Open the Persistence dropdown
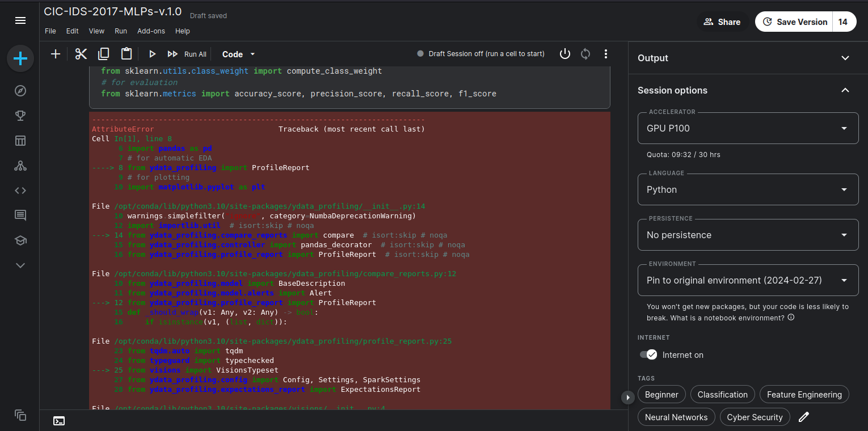 [x=748, y=235]
